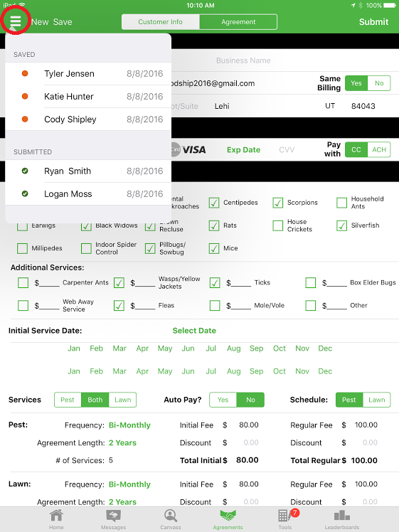399x532 pixels.
Task: Check the Carpenter Ants service checkbox
Action: click(x=23, y=282)
